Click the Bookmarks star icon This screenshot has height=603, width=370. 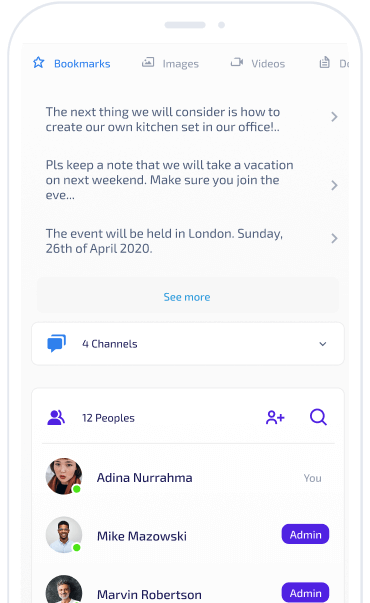pyautogui.click(x=38, y=62)
